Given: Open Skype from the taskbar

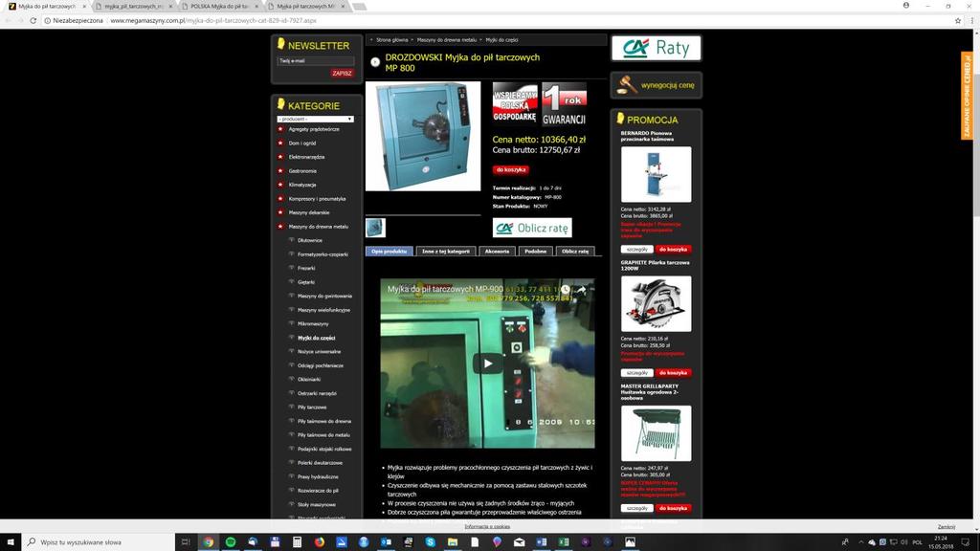Looking at the screenshot, I should [x=430, y=541].
